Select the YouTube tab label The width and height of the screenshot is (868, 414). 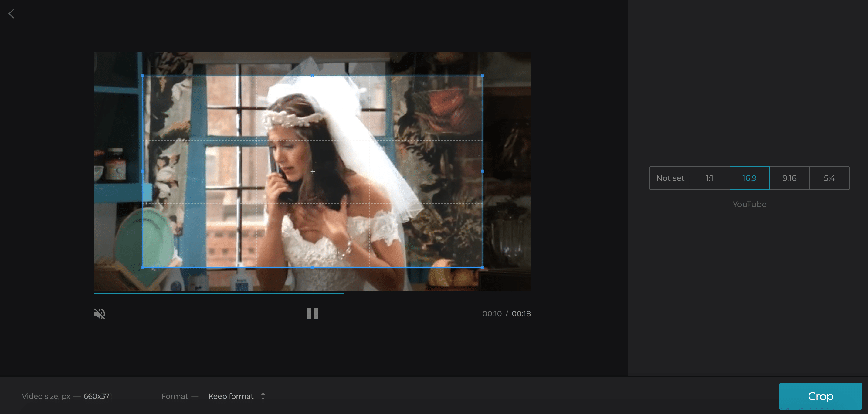pos(749,204)
